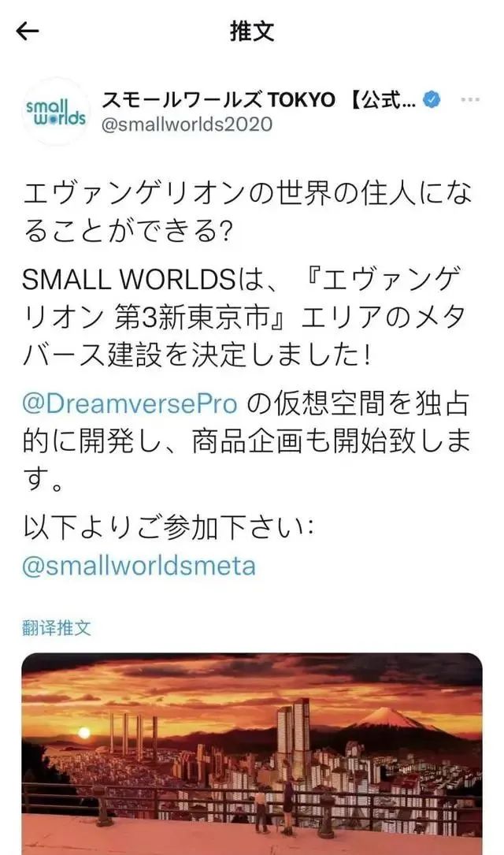Viewport: 504px width, 855px height.
Task: Tap the 推文 header title
Action: click(252, 31)
